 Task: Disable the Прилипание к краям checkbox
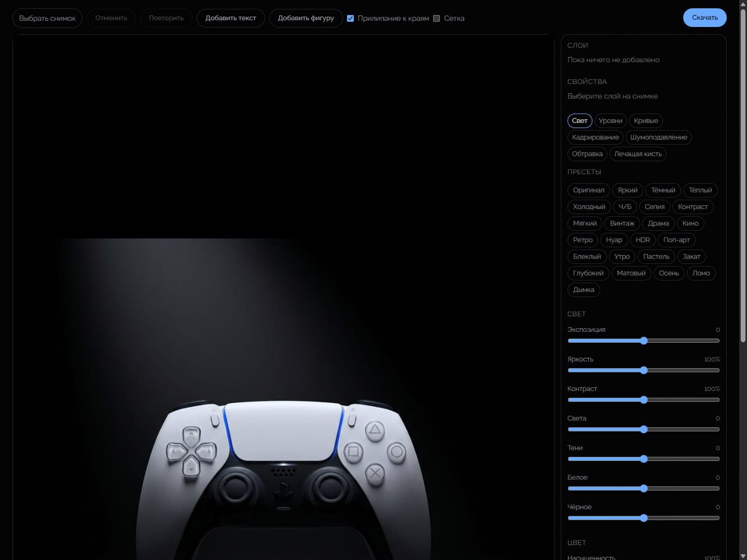(351, 18)
